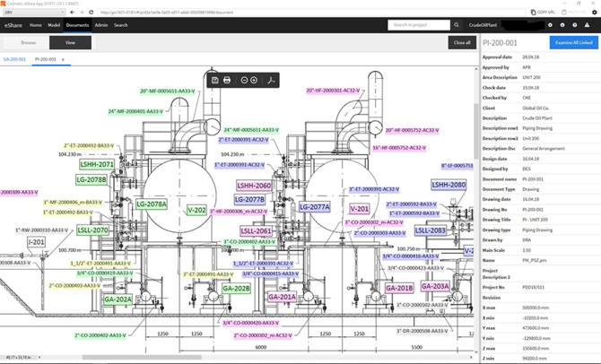Open the Search menu
This screenshot has width=601, height=364.
click(x=121, y=25)
